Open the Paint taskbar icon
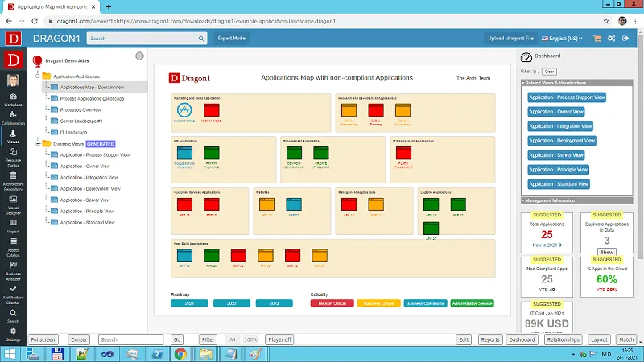644x362 pixels. [255, 354]
